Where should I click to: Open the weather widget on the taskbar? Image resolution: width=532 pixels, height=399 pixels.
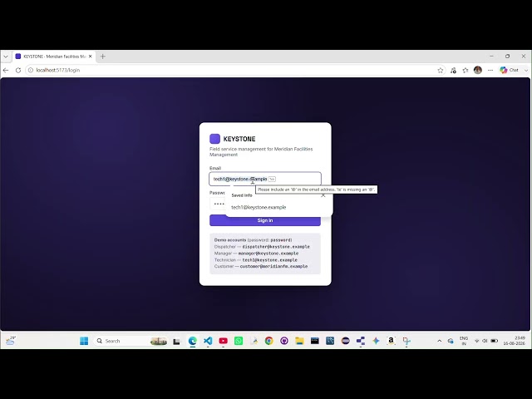click(11, 340)
